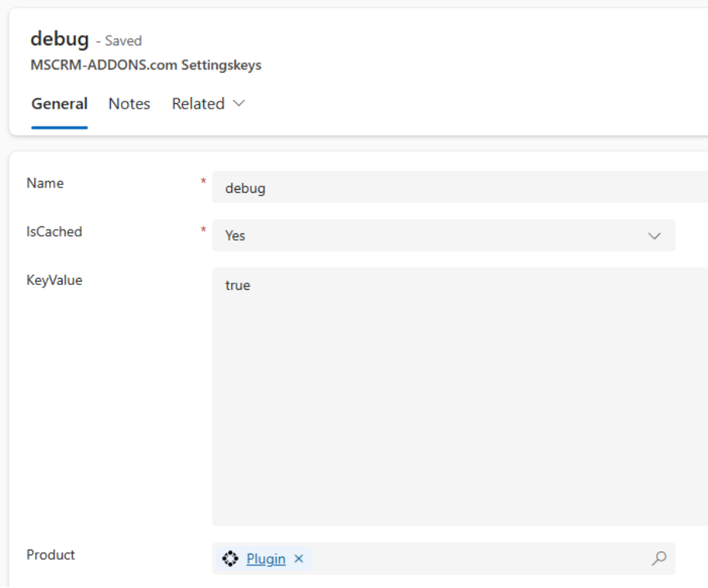Expand the Related tab menu

pos(208,104)
